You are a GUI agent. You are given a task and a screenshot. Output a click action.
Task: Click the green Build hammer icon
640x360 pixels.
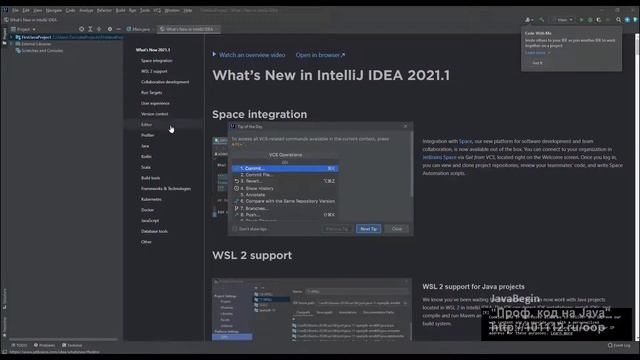[542, 20]
